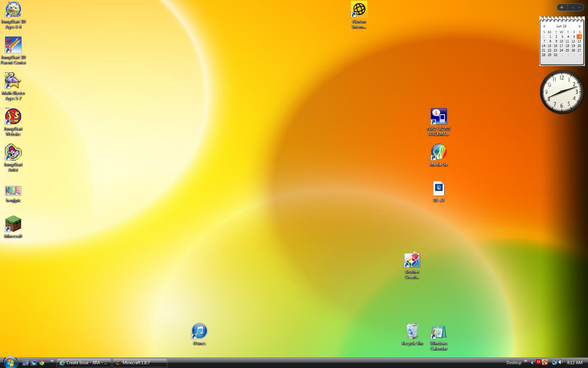Show hidden system tray icons arrow
The width and height of the screenshot is (588, 368).
[532, 363]
